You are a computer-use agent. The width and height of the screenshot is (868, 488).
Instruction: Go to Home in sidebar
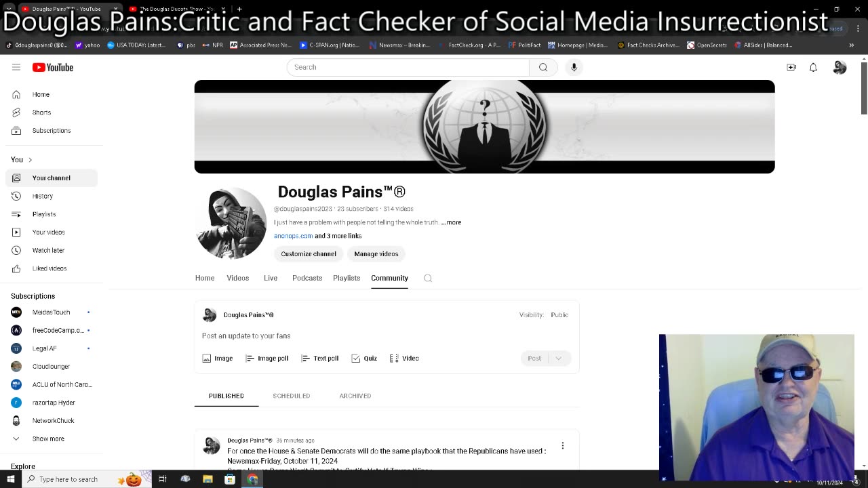(x=52, y=94)
